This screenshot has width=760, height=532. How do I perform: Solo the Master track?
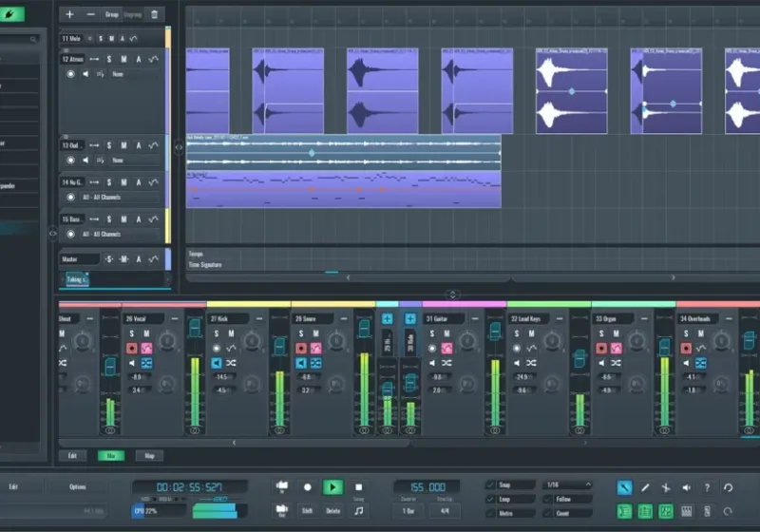[109, 259]
